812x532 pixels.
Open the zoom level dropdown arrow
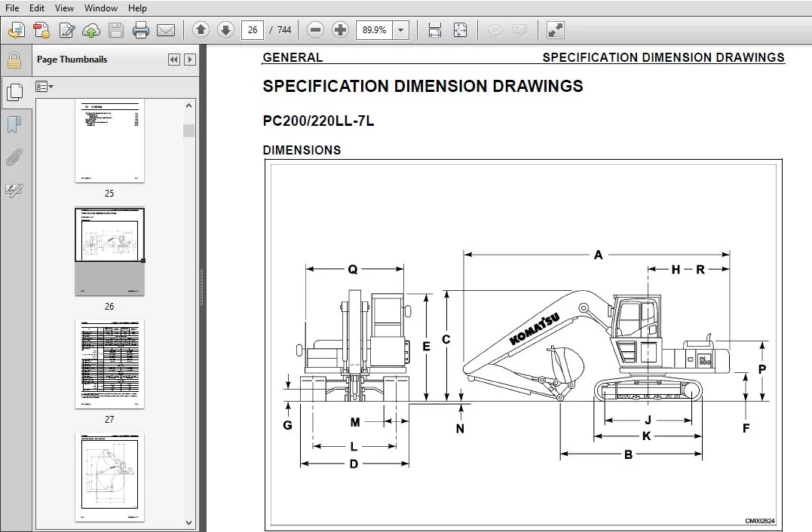401,30
